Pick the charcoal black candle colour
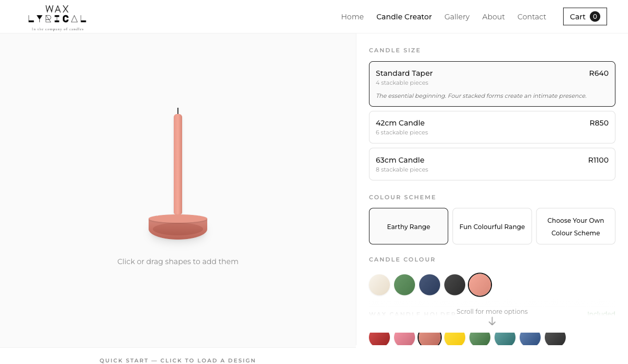Image resolution: width=628 pixels, height=364 pixels. (x=455, y=285)
